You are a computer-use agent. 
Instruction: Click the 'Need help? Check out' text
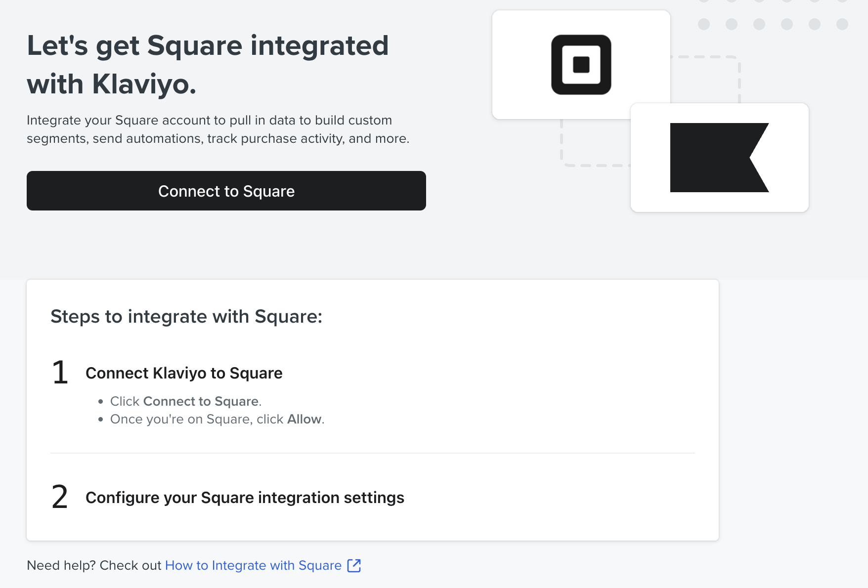tap(94, 565)
